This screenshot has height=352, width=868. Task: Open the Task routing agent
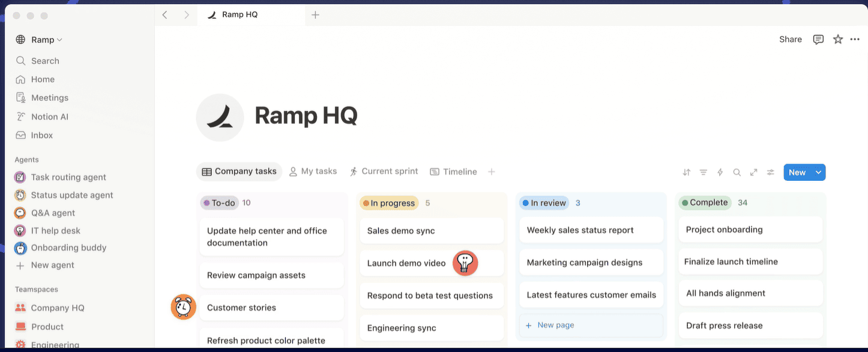(68, 177)
